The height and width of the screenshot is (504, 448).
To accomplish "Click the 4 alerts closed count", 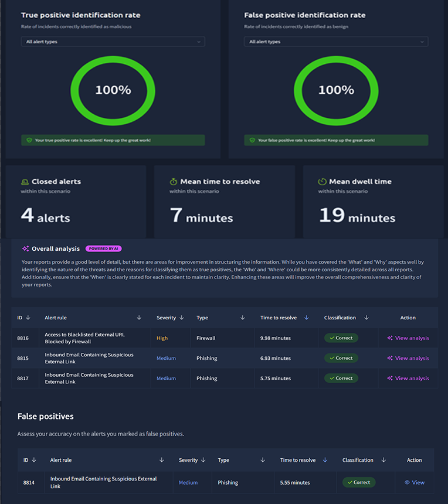I will click(x=45, y=215).
